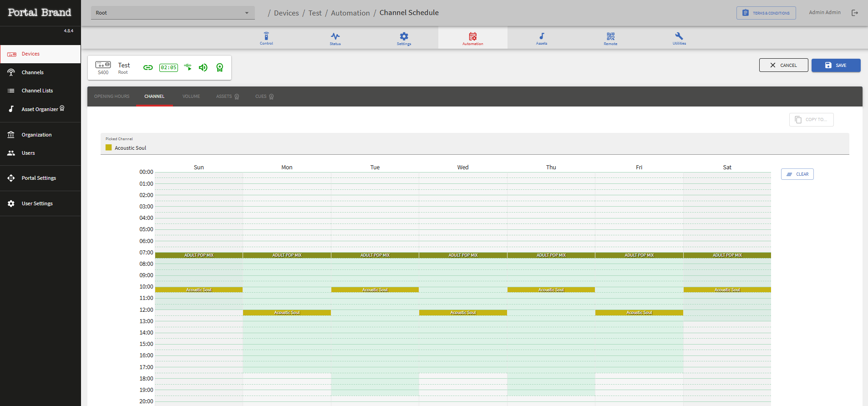
Task: Click the Portal Settings sidebar icon
Action: point(11,178)
